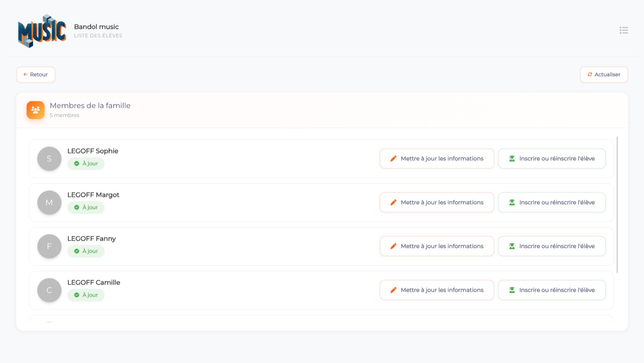
Task: Select the C avatar for Camille
Action: point(49,290)
